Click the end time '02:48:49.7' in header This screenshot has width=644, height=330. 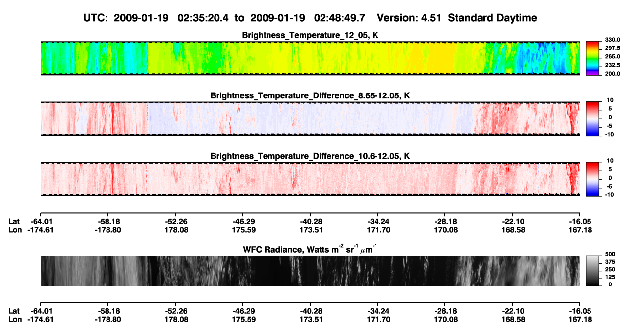coord(340,18)
